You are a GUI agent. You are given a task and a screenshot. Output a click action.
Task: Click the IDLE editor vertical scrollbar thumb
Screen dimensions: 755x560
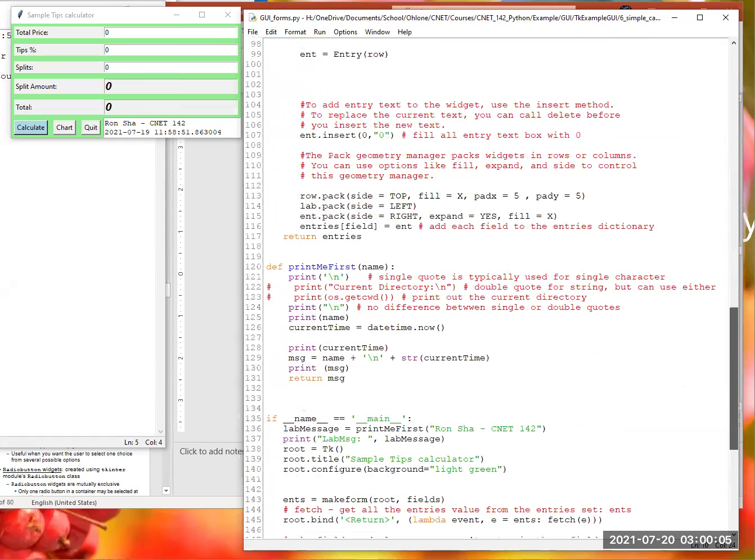(734, 378)
